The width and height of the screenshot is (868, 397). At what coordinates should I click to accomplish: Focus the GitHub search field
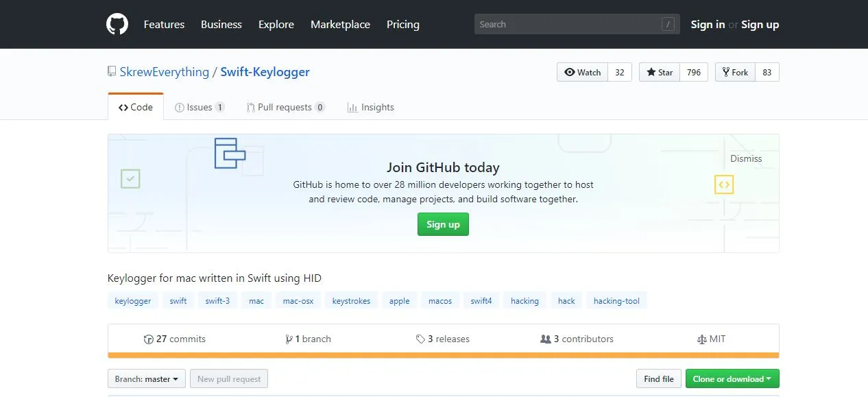pos(577,24)
